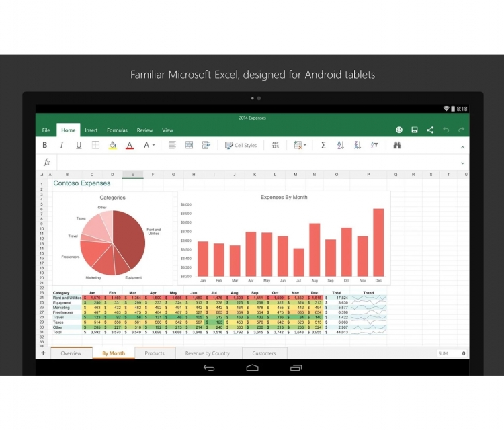Open the font size dropdown
The width and height of the screenshot is (504, 430).
click(149, 145)
